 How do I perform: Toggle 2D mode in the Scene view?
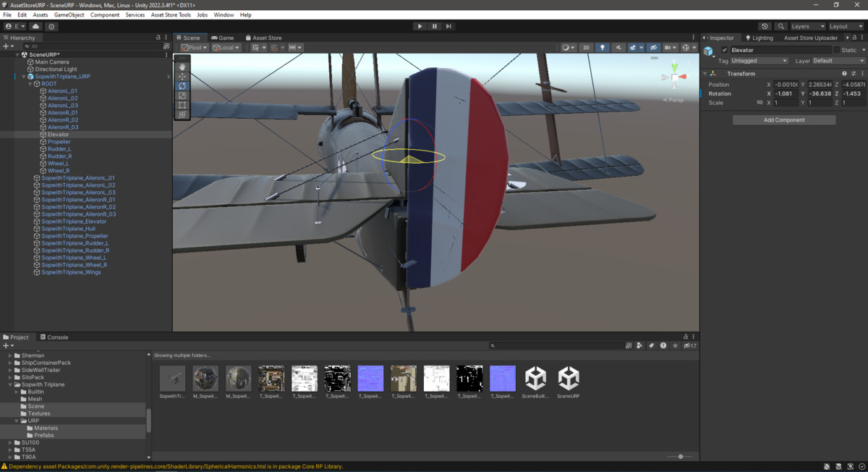coord(586,47)
